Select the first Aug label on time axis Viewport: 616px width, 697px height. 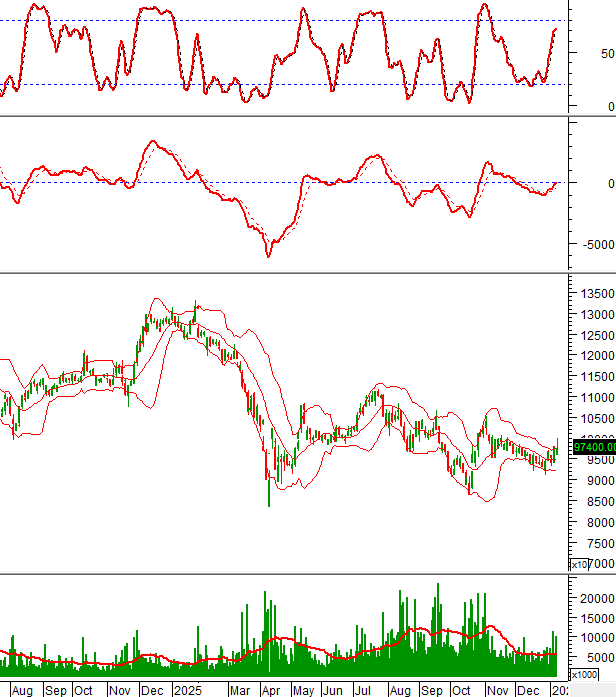[22, 690]
